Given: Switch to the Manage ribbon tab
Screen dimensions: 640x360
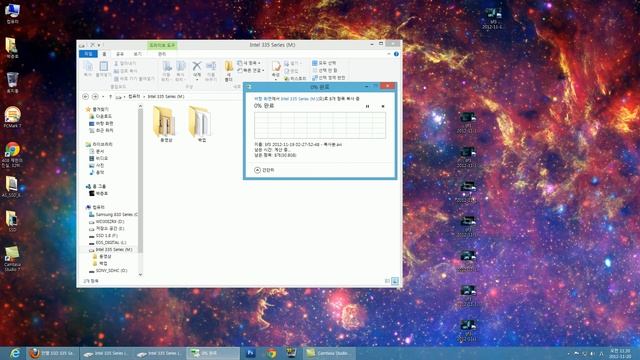Looking at the screenshot, I should tap(162, 54).
